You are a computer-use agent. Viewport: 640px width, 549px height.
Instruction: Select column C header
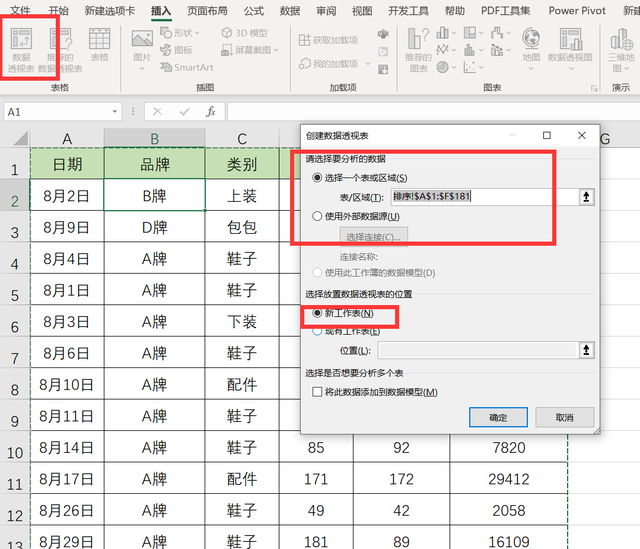[242, 138]
